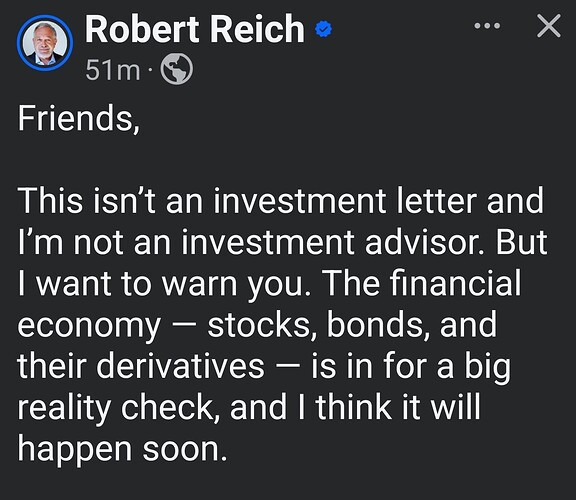The width and height of the screenshot is (576, 500).
Task: Click the phrase 'is in for a big'
Action: tap(411, 367)
